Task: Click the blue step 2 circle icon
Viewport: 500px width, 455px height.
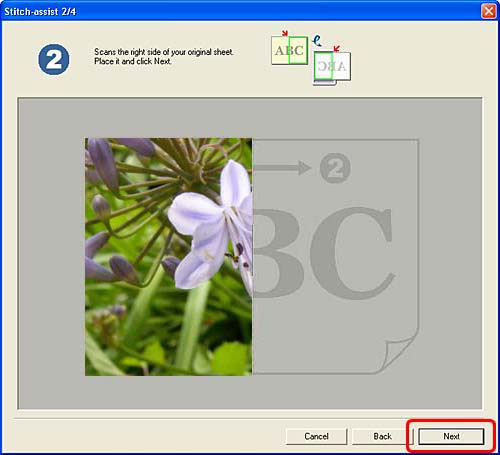Action: [x=54, y=59]
